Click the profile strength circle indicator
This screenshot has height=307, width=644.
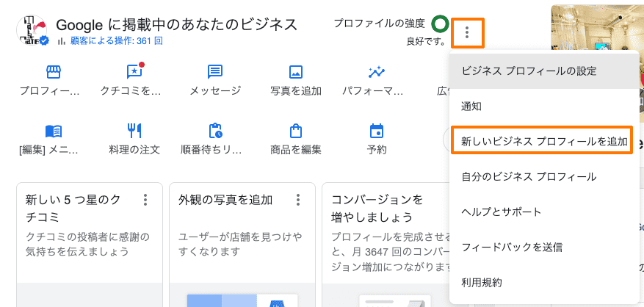point(440,24)
